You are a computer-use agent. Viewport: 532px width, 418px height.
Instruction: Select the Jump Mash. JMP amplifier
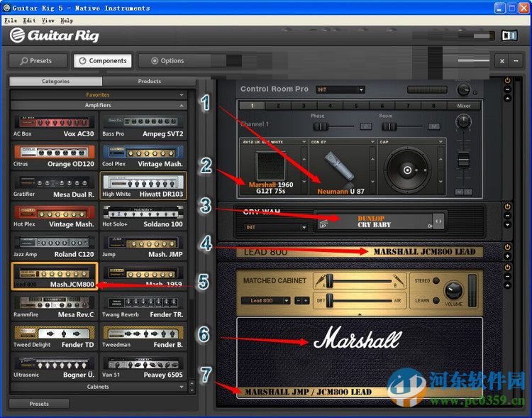(143, 246)
